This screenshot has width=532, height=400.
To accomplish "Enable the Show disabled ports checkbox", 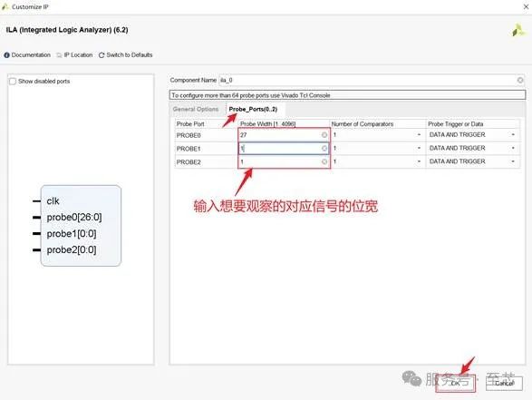I will 13,81.
